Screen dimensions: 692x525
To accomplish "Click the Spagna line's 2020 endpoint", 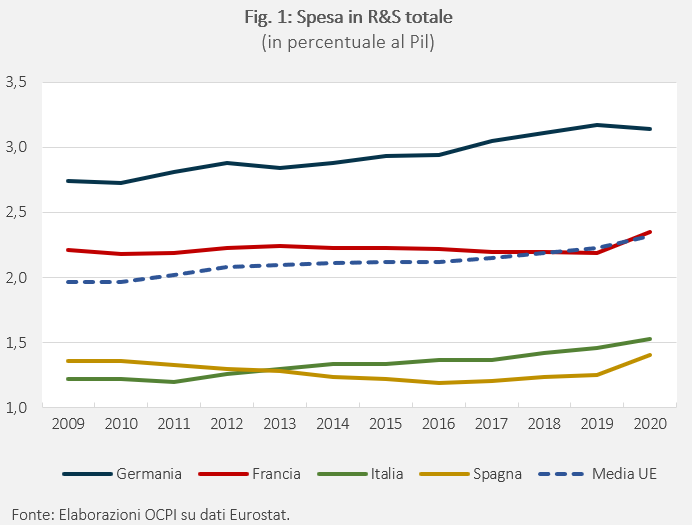I will click(x=650, y=355).
